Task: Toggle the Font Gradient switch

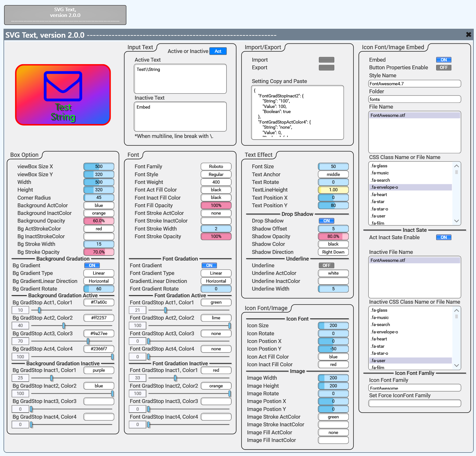Action: click(x=209, y=265)
